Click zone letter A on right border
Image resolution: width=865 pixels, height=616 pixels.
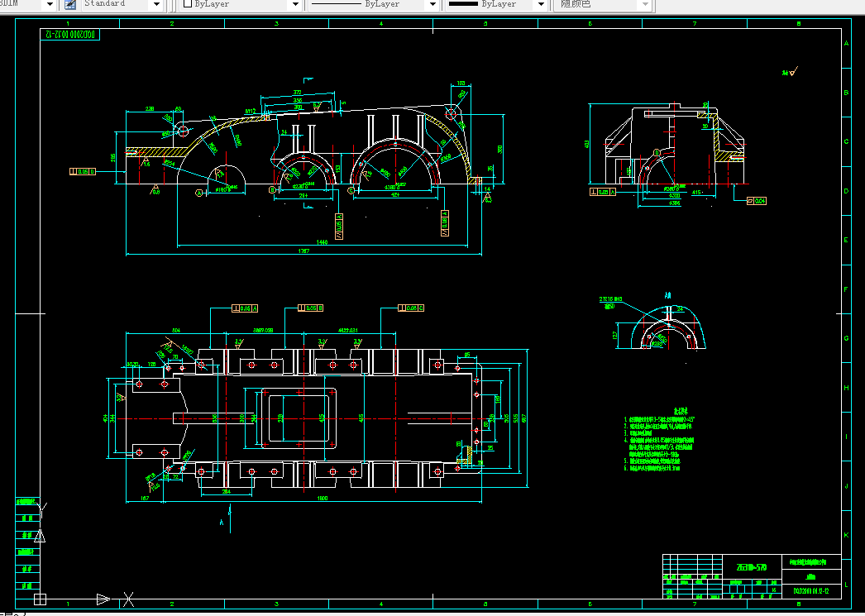[x=846, y=44]
